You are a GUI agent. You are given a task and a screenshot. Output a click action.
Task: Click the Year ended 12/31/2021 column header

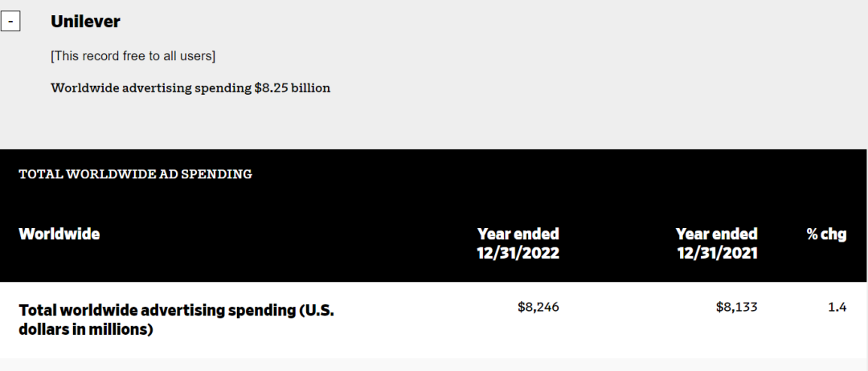pyautogui.click(x=717, y=243)
